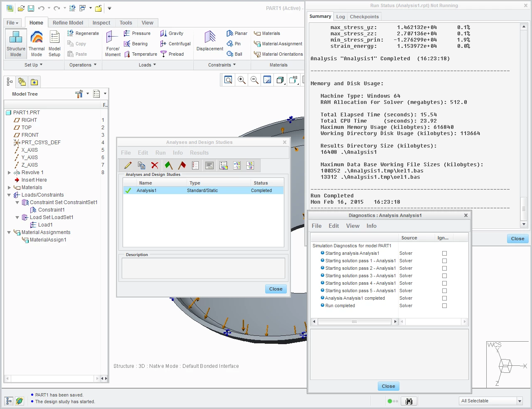Viewport: 532px width, 409px height.
Task: Click the refit view icon
Action: tap(228, 80)
